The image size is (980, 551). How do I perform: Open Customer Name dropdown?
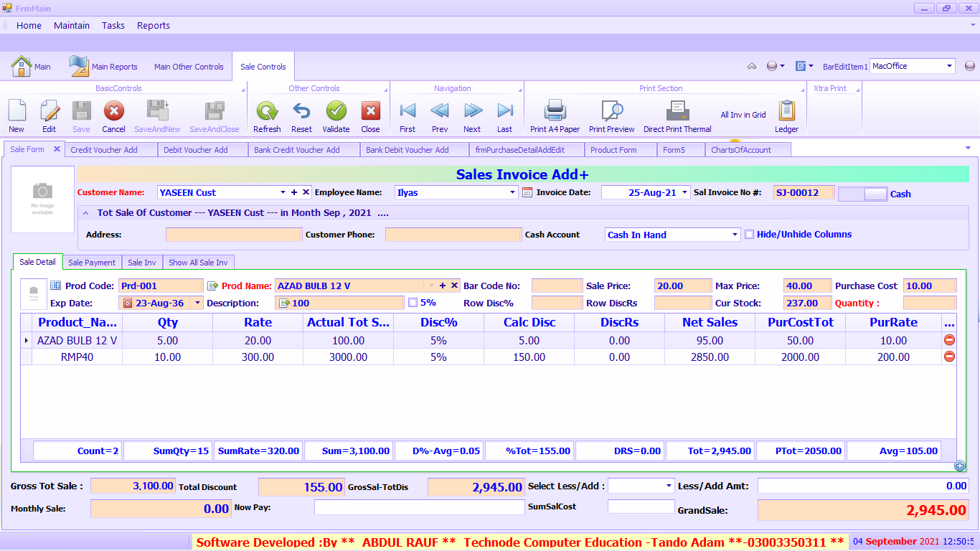(x=283, y=192)
